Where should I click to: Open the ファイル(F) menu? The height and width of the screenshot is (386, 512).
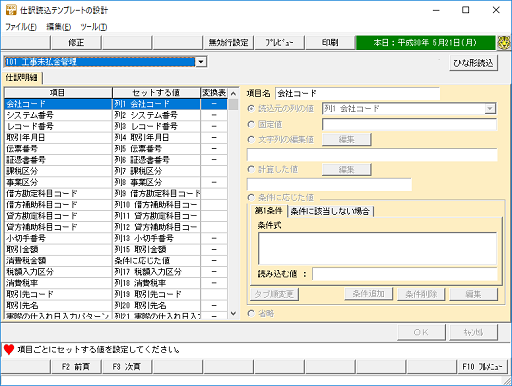(21, 27)
